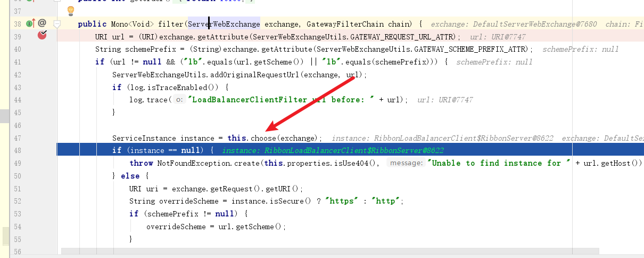Click GATEWAY_SCHEME_PREFIX_ATTR constant on line 40

click(x=474, y=49)
